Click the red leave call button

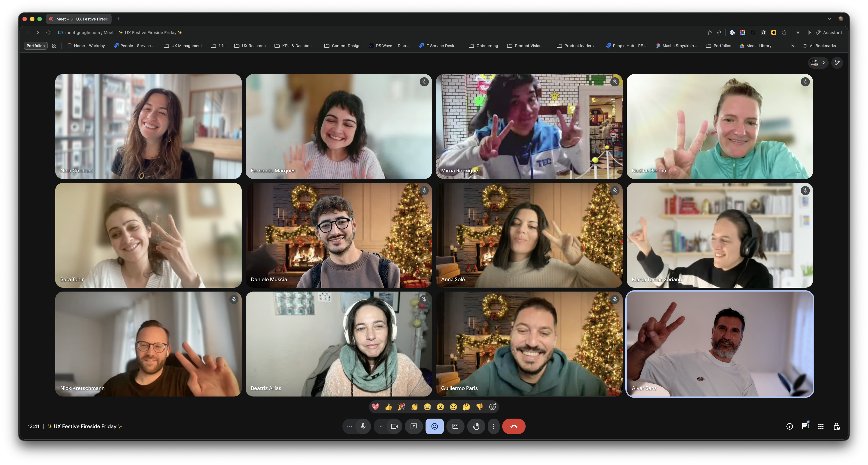pyautogui.click(x=513, y=426)
